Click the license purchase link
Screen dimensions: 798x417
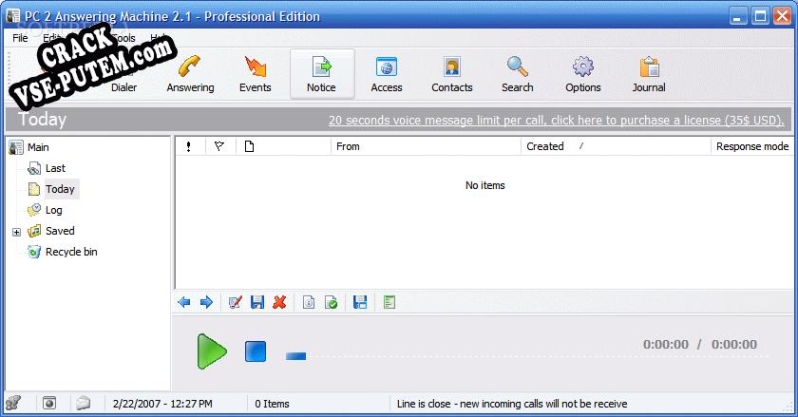point(556,120)
